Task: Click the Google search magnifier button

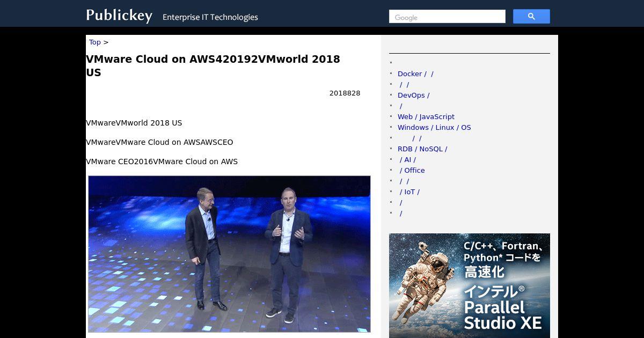Action: pos(531,17)
